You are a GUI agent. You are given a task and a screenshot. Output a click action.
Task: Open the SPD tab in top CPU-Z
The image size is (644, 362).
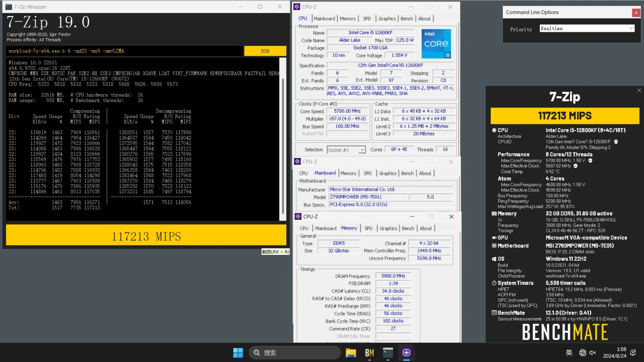tap(367, 18)
